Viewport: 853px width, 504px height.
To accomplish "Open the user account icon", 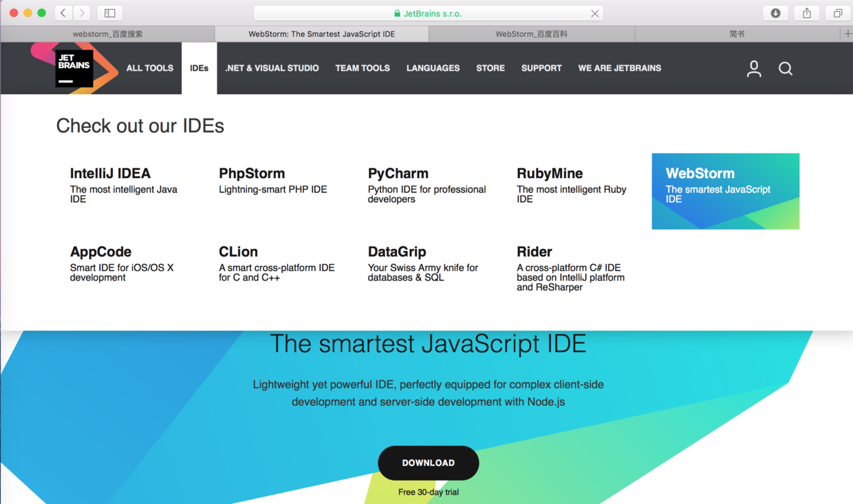I will (754, 68).
